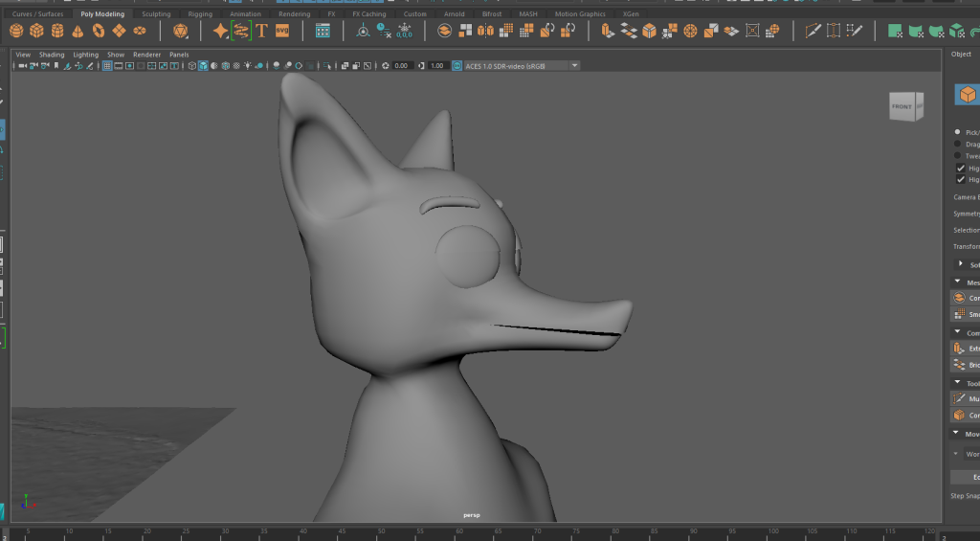
Task: Toggle smooth shade all cube icon
Action: [x=203, y=66]
